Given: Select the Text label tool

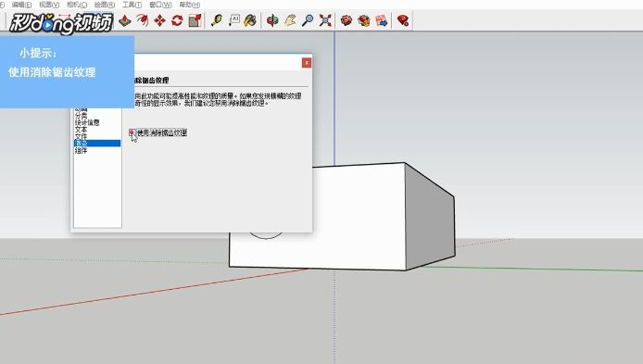Looking at the screenshot, I should point(233,20).
